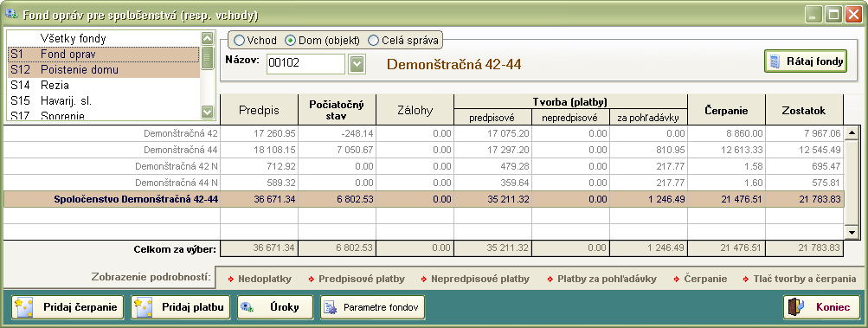
Task: Click the Čerpanie column header
Action: click(726, 110)
